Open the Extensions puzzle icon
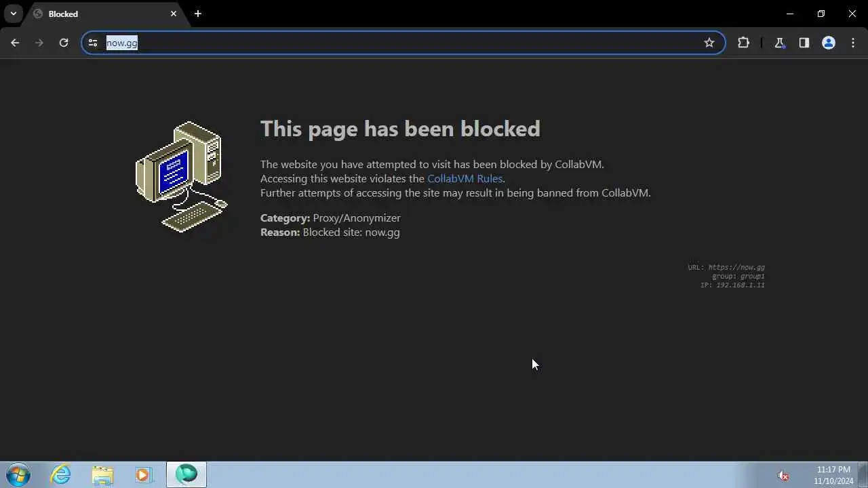 [744, 43]
